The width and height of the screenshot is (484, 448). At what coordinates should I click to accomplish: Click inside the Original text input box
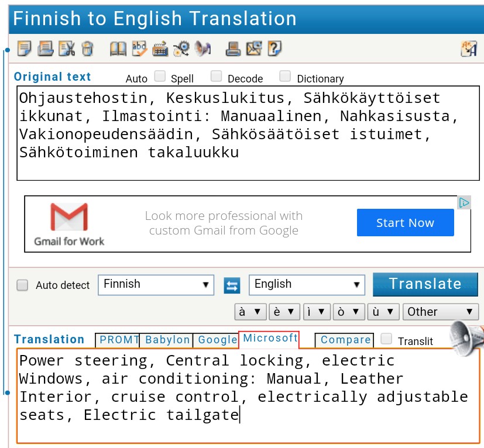click(x=248, y=133)
